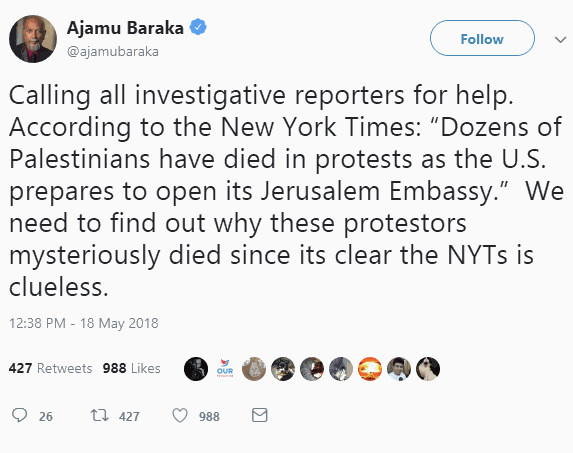Open the @ajamubaraka handle link
The height and width of the screenshot is (453, 573).
pos(113,52)
